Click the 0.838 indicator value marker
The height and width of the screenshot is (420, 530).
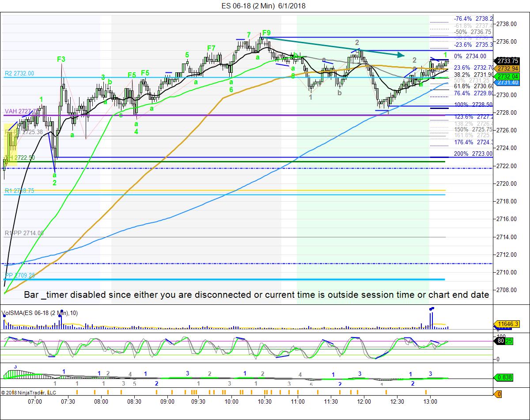[504, 378]
